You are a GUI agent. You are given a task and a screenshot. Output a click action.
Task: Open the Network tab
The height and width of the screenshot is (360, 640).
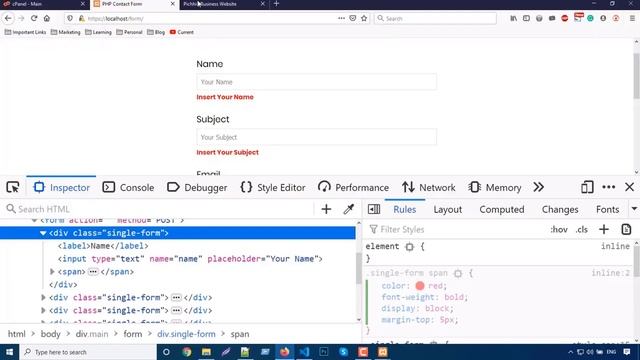(429, 187)
